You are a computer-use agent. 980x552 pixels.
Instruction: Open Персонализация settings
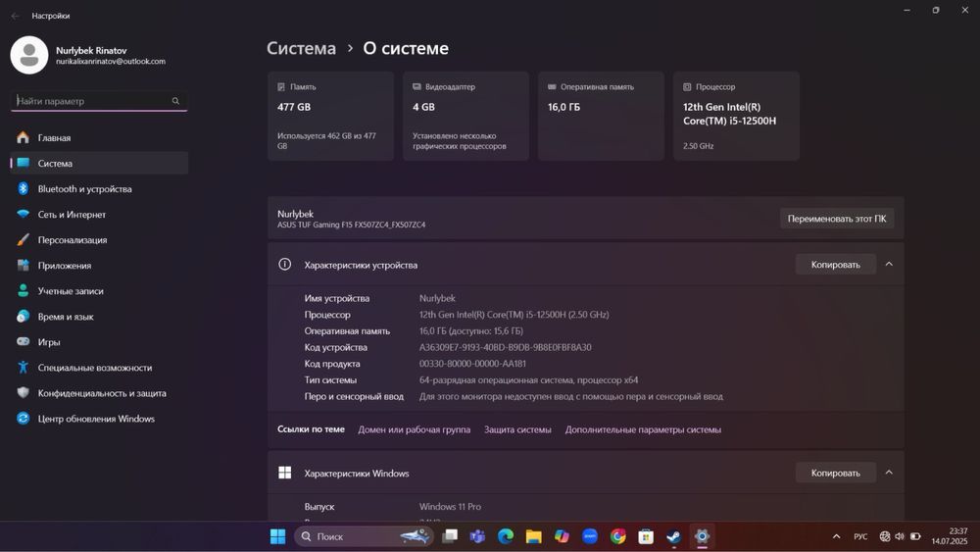pos(99,240)
